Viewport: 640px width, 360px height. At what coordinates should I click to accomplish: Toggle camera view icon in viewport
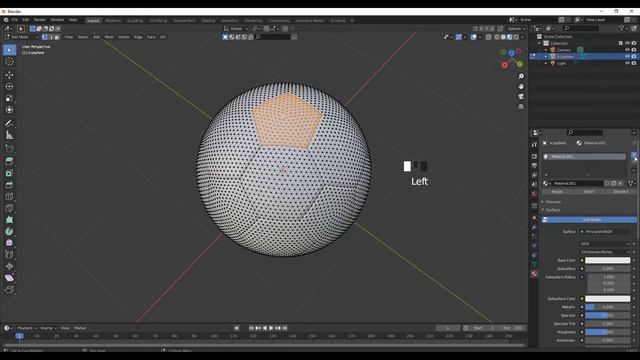tap(521, 97)
